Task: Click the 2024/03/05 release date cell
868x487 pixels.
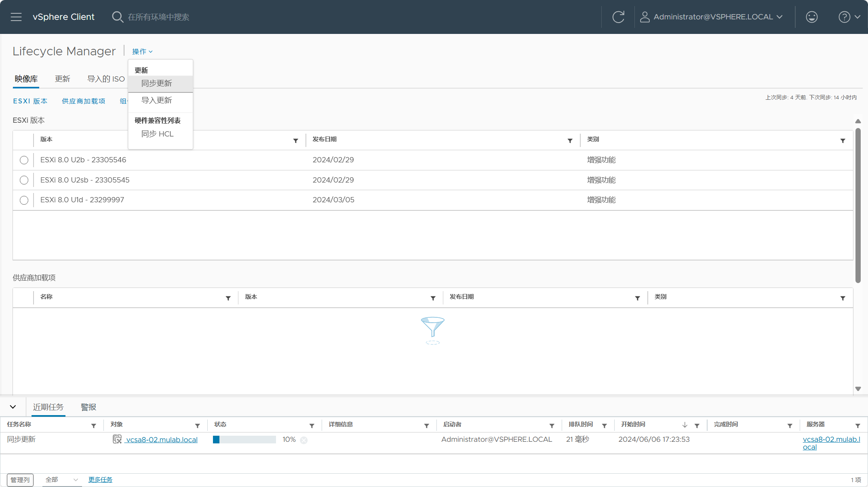Action: [333, 200]
